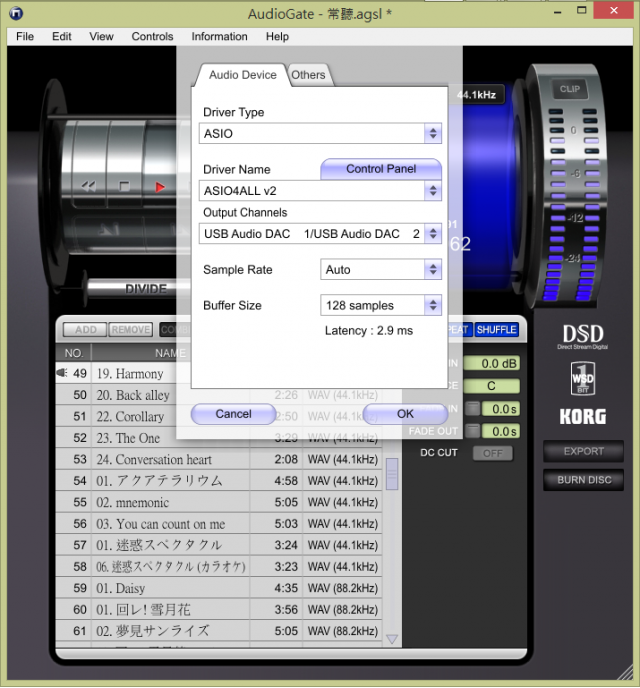
Task: Select track 53 "24. Conversation heart"
Action: (x=219, y=459)
